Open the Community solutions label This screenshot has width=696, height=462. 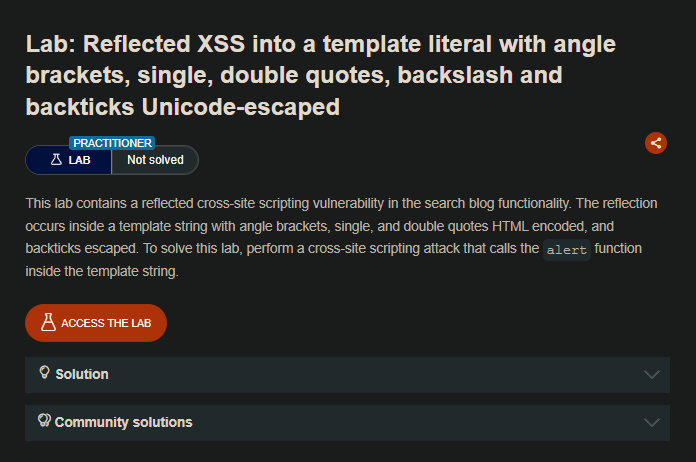pos(123,422)
